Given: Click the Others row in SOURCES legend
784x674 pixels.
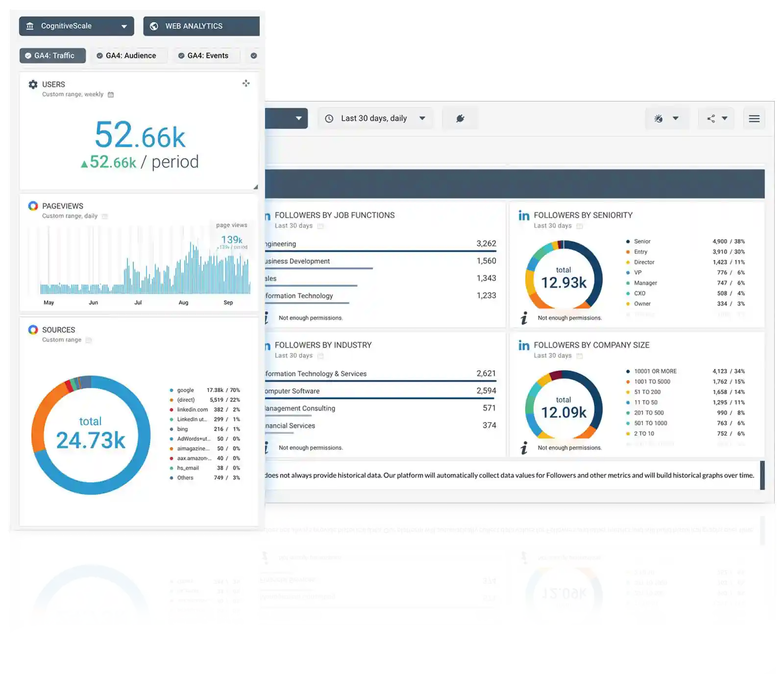Looking at the screenshot, I should click(x=205, y=477).
